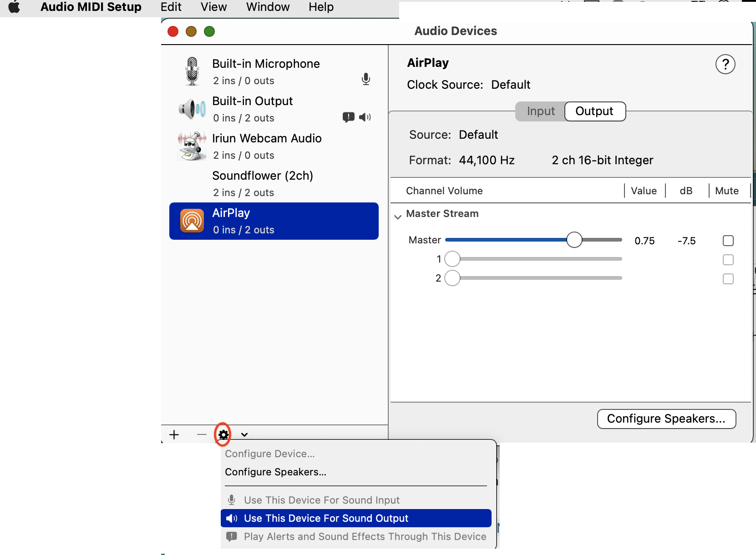Click the Configure Speakers… button
Viewport: 756px width, 555px height.
[666, 419]
